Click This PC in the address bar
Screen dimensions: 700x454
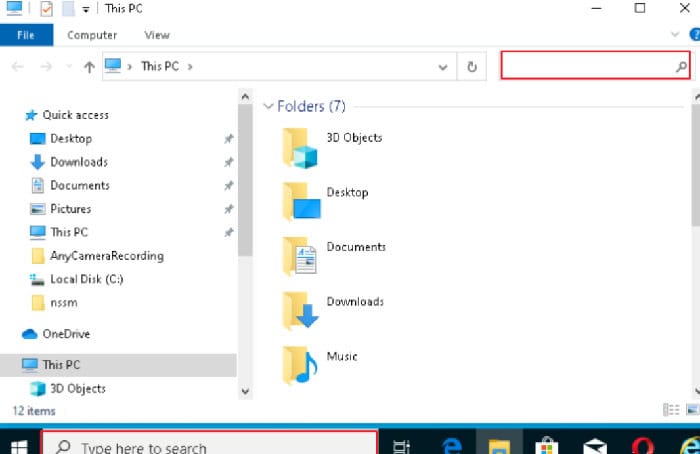(x=160, y=67)
